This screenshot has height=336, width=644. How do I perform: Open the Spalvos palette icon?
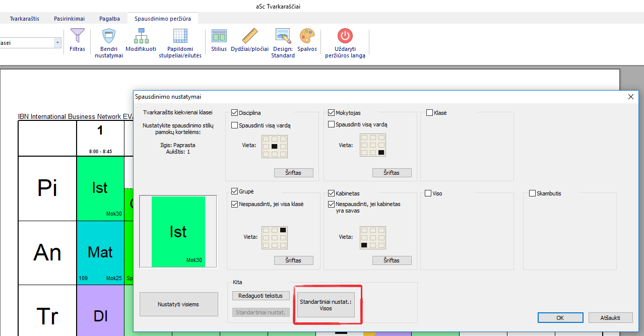307,36
